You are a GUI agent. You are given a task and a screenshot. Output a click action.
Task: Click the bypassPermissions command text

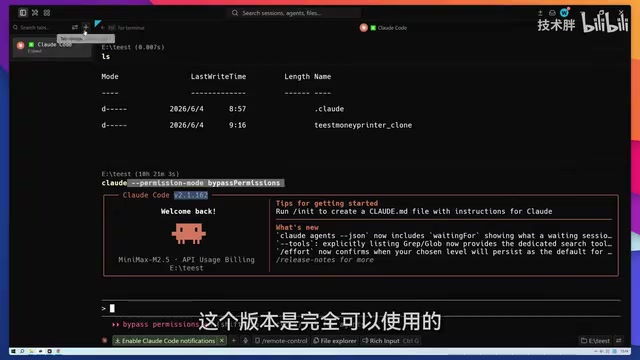tap(244, 183)
